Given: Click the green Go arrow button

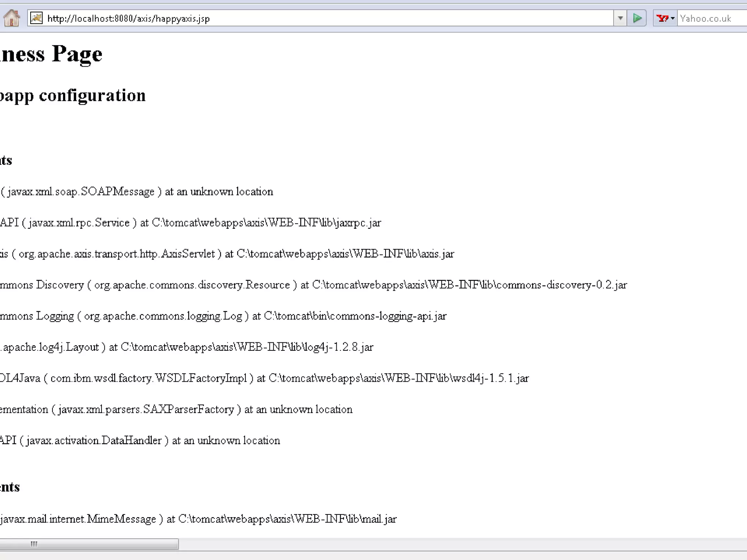Looking at the screenshot, I should (637, 18).
